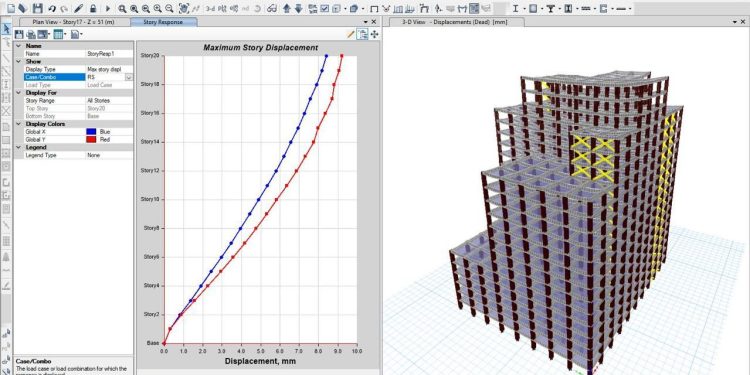Image resolution: width=750 pixels, height=375 pixels.
Task: Open the Story Response window options arrow
Action: pos(365,22)
